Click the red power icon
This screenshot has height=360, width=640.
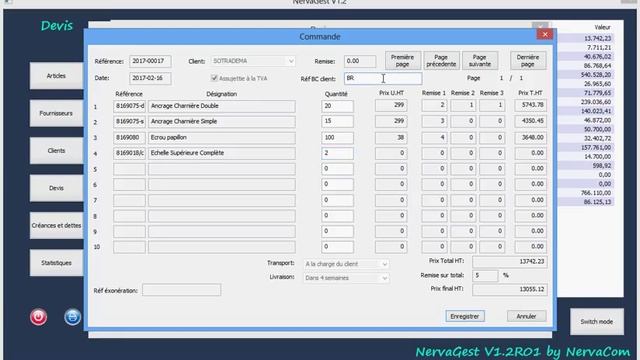38,317
